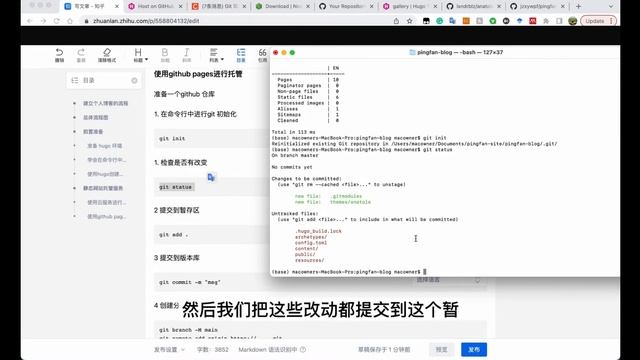Viewport: 640px width, 360px height.
Task: Click the Terminal prompt line at the bottom
Action: pos(349,272)
